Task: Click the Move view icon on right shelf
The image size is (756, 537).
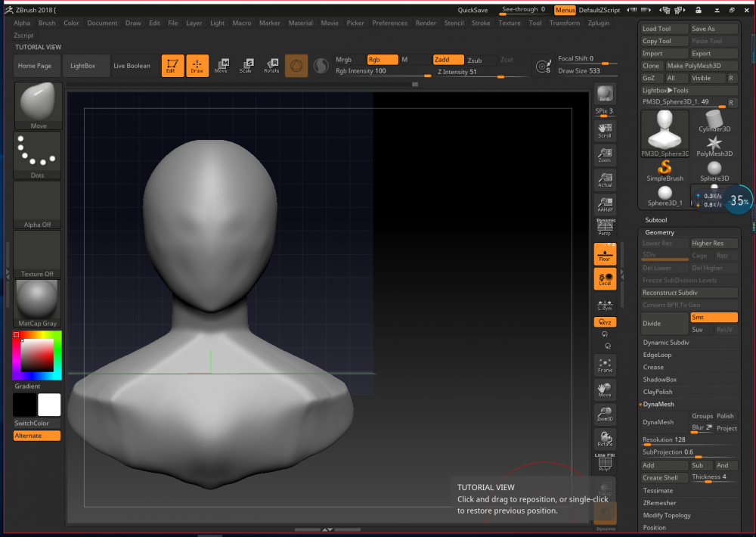Action: pyautogui.click(x=605, y=390)
